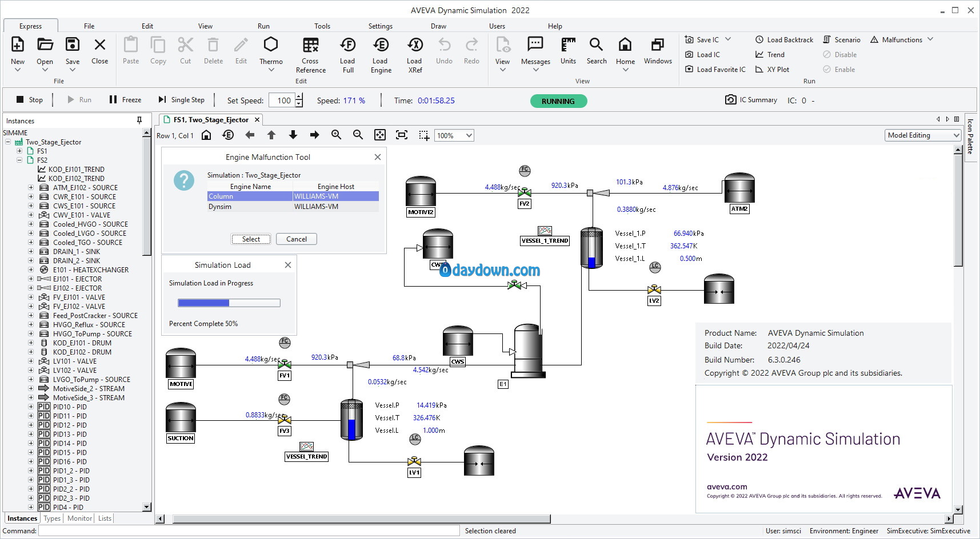Click the flowsheet horizontal scrollbar
This screenshot has width=980, height=539.
point(362,519)
